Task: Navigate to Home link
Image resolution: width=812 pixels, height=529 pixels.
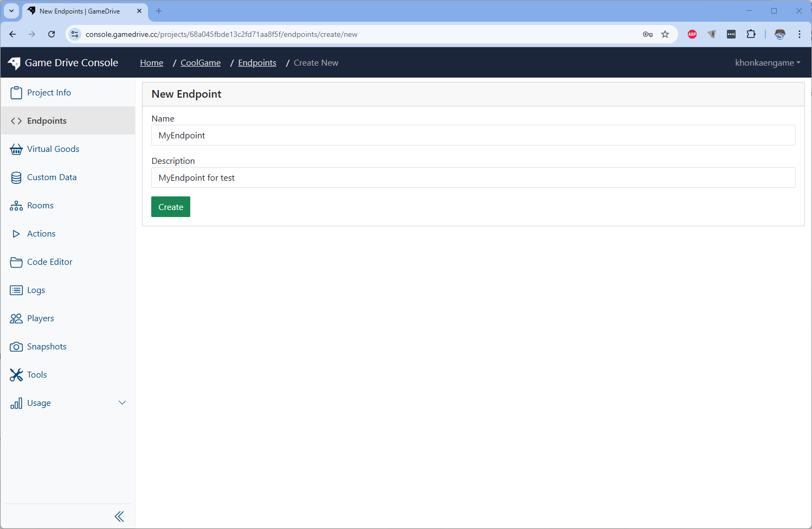Action: [x=151, y=62]
